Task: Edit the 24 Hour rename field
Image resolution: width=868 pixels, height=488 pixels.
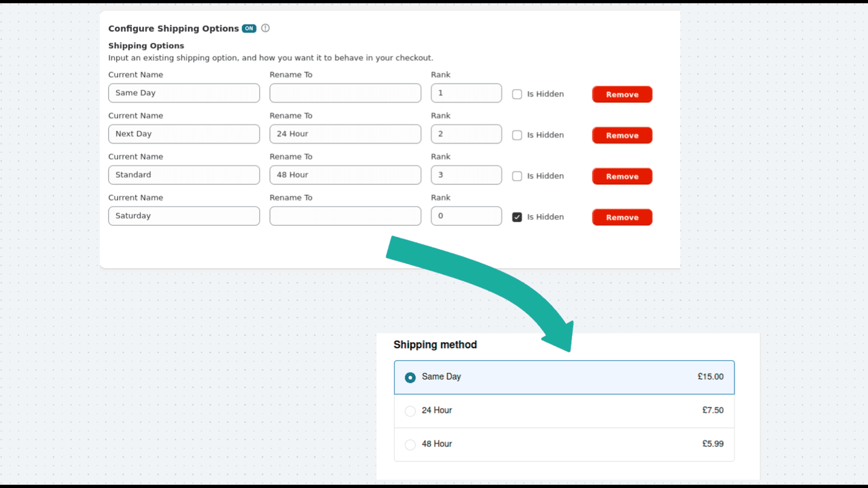Action: (x=345, y=134)
